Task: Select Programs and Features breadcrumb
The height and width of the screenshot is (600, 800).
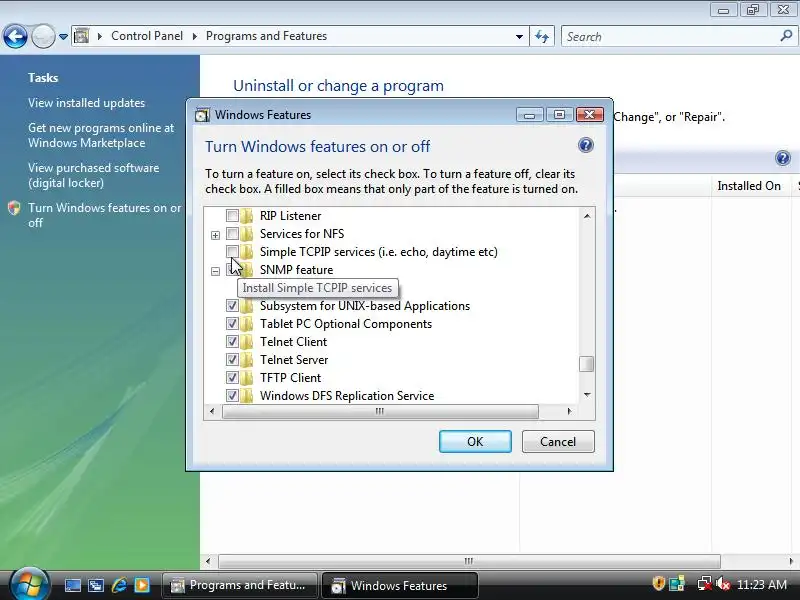Action: tap(266, 36)
